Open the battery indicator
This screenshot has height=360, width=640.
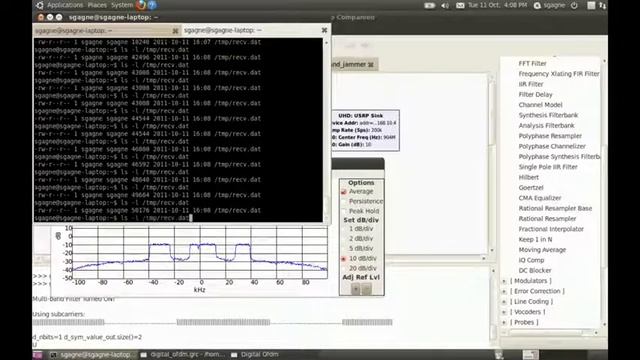pos(429,5)
